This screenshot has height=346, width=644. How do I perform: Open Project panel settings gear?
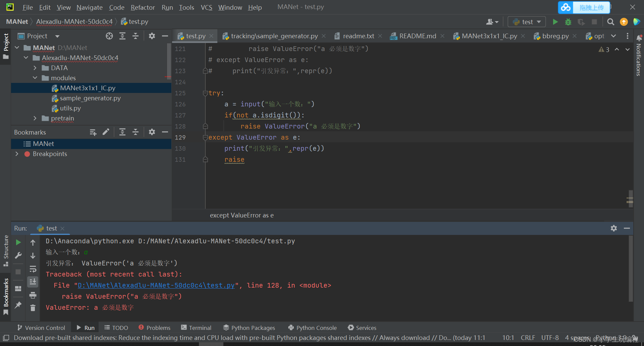pos(152,36)
